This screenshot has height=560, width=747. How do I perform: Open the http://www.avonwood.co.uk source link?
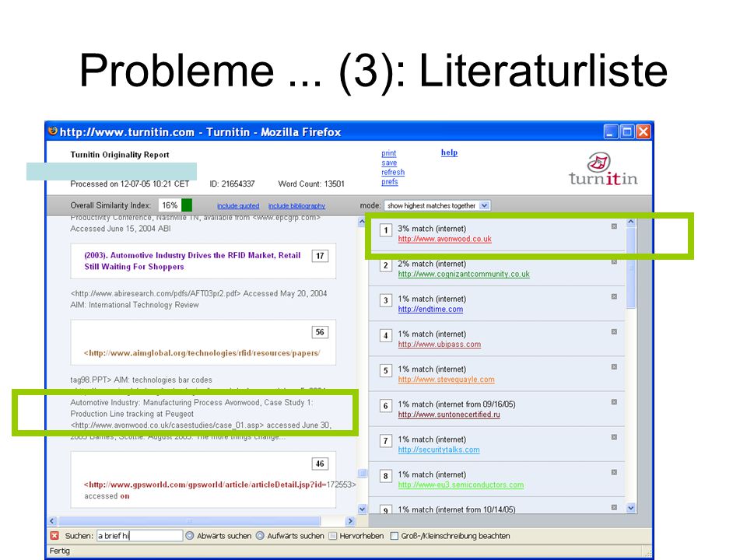pyautogui.click(x=445, y=239)
